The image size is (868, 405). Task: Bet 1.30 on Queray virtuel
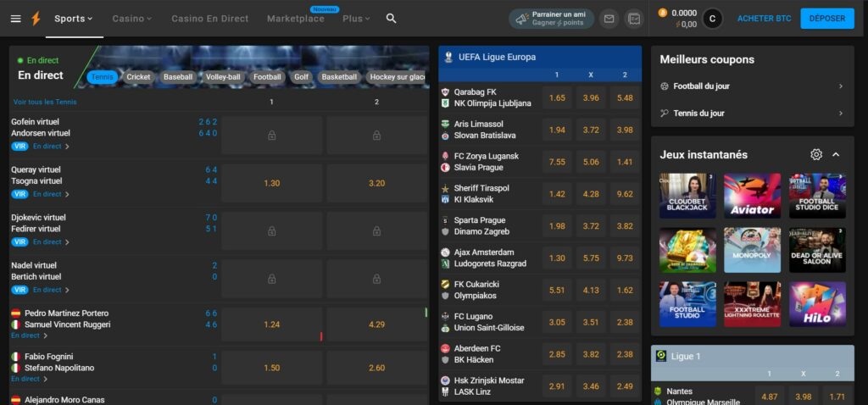(271, 183)
